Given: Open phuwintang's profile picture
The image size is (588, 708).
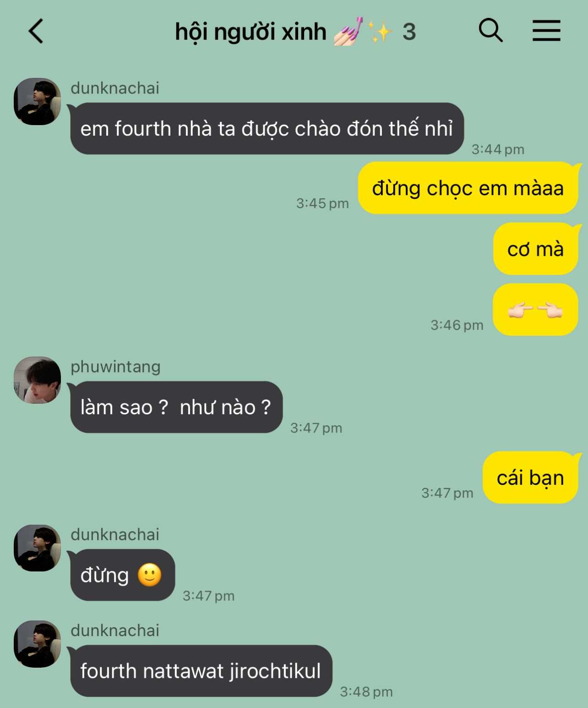Looking at the screenshot, I should 37,380.
